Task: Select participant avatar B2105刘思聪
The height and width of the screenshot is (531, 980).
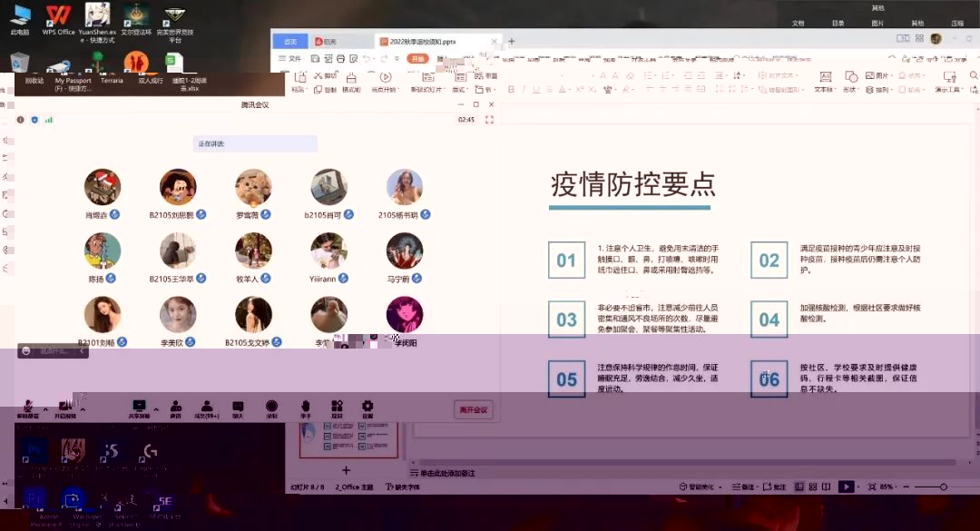Action: tap(178, 186)
